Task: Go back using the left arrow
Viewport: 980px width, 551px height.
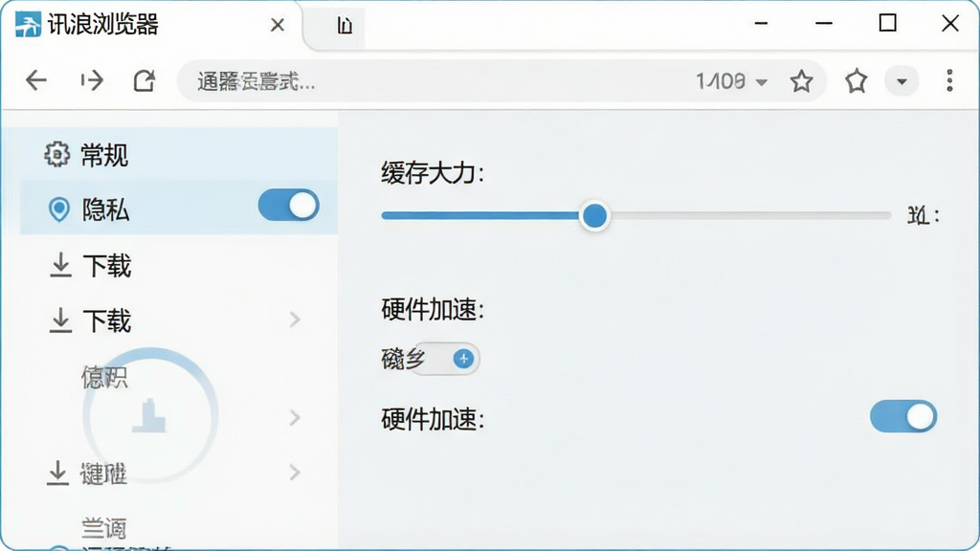Action: click(36, 80)
